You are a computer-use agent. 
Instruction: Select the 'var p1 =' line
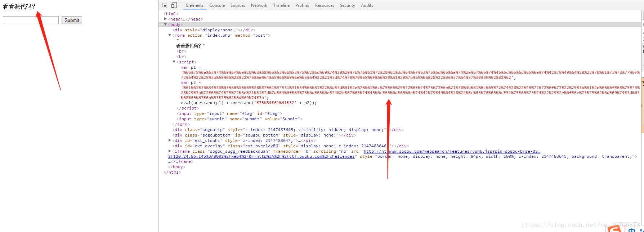pos(191,67)
